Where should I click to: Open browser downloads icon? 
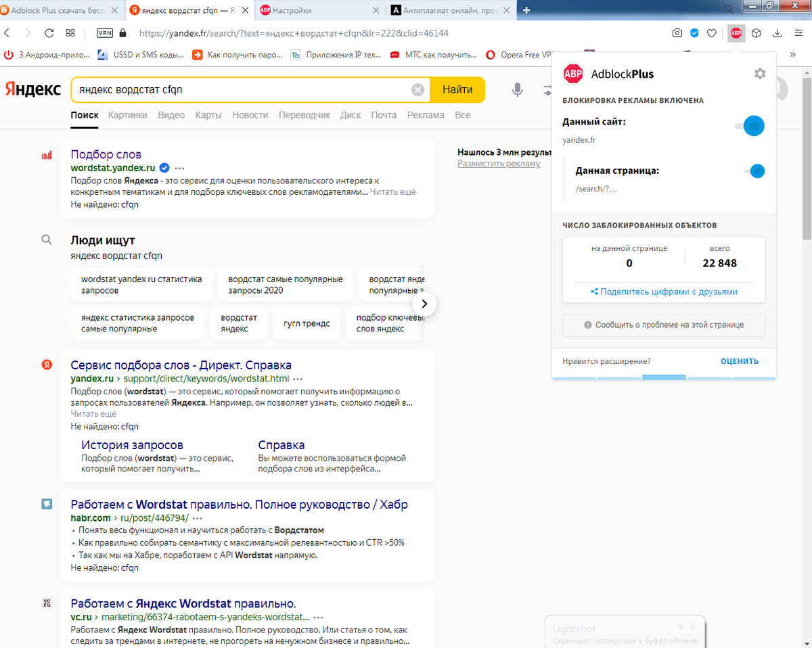[x=777, y=33]
